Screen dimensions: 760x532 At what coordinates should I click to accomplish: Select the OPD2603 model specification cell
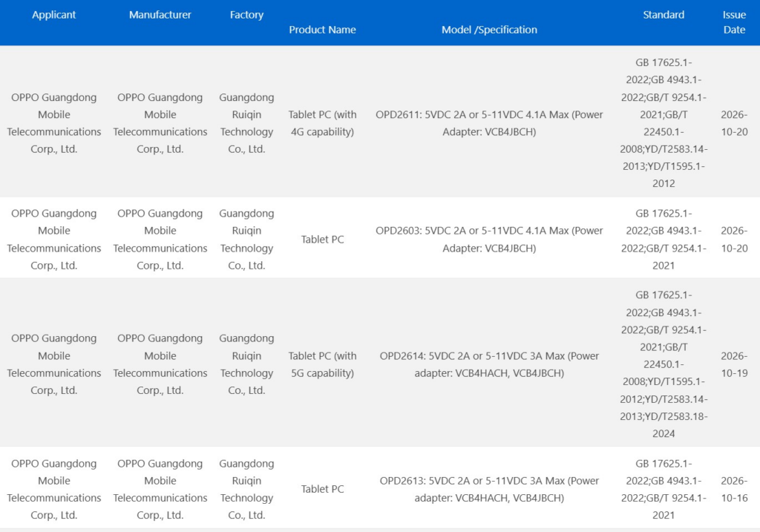[x=489, y=240]
